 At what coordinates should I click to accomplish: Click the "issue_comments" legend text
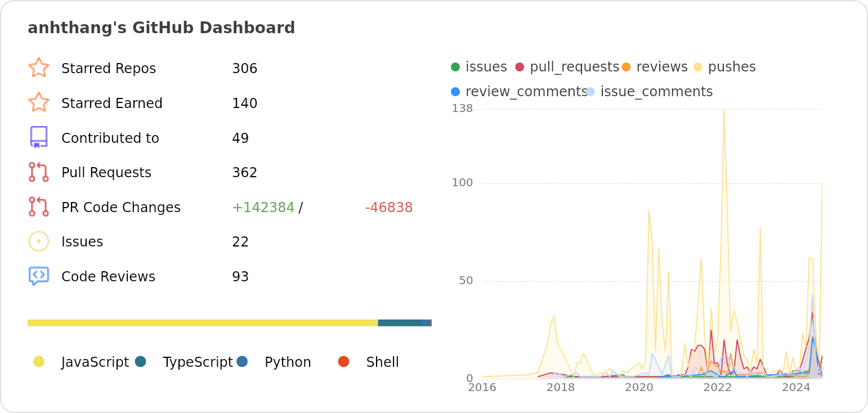point(657,92)
